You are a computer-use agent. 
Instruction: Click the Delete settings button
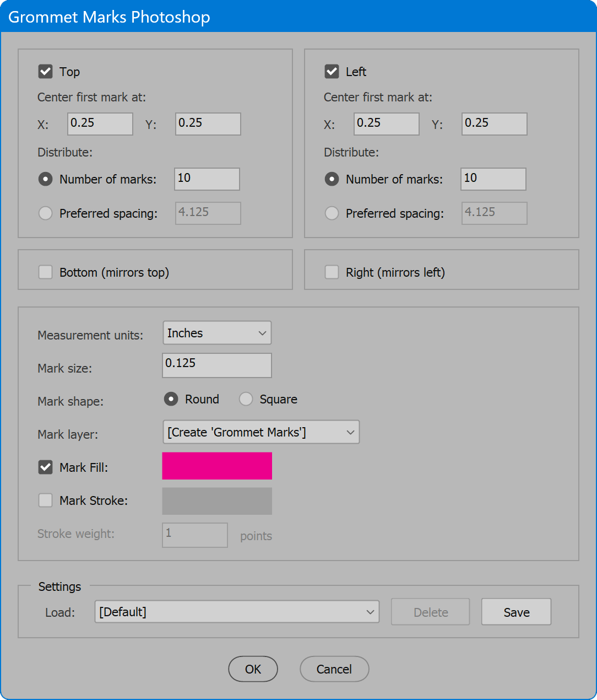(x=431, y=612)
